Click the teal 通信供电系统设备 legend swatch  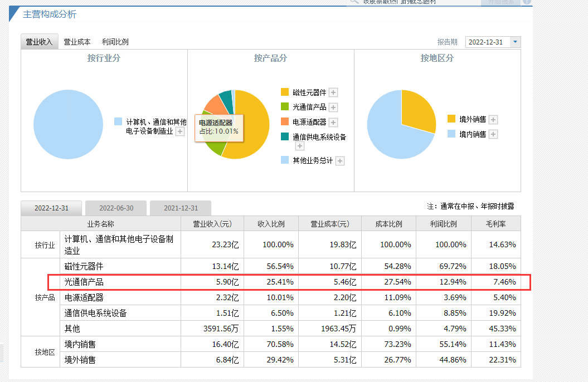pyautogui.click(x=285, y=136)
